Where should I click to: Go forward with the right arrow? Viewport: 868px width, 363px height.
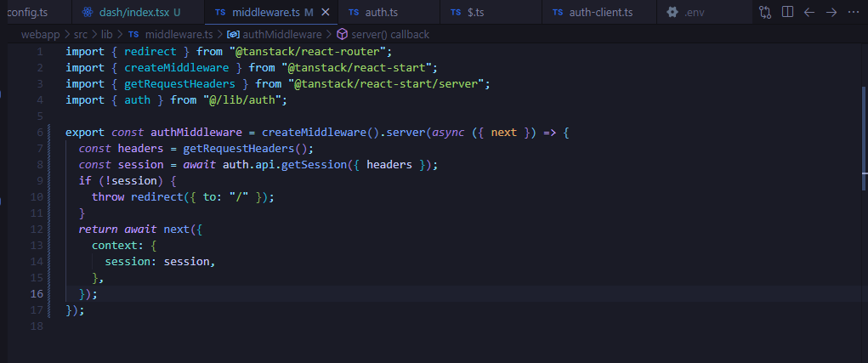[831, 12]
